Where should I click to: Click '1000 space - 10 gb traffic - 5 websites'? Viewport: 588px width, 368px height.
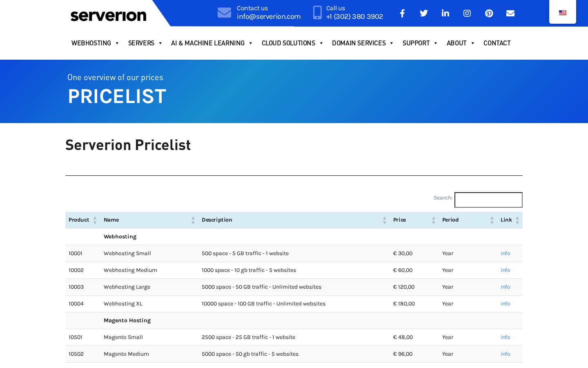click(249, 270)
